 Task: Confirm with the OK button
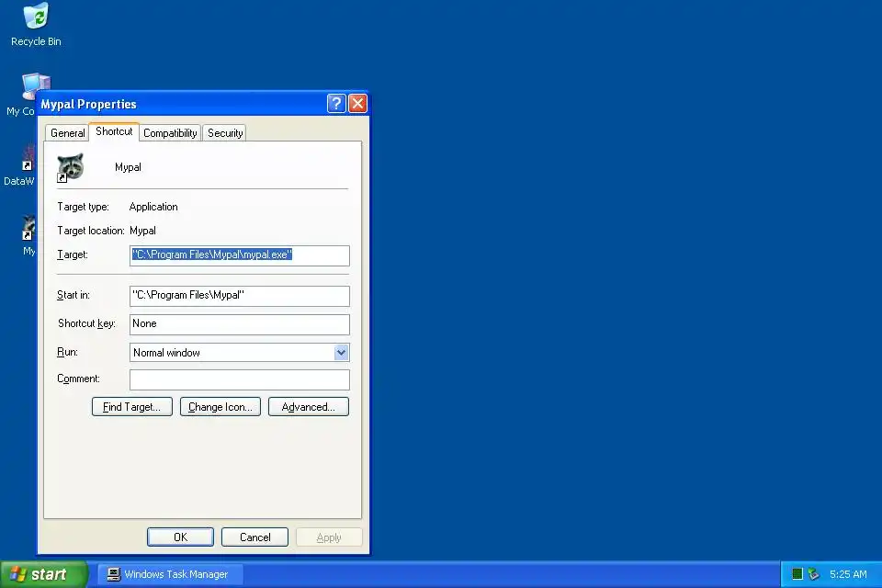pyautogui.click(x=181, y=537)
